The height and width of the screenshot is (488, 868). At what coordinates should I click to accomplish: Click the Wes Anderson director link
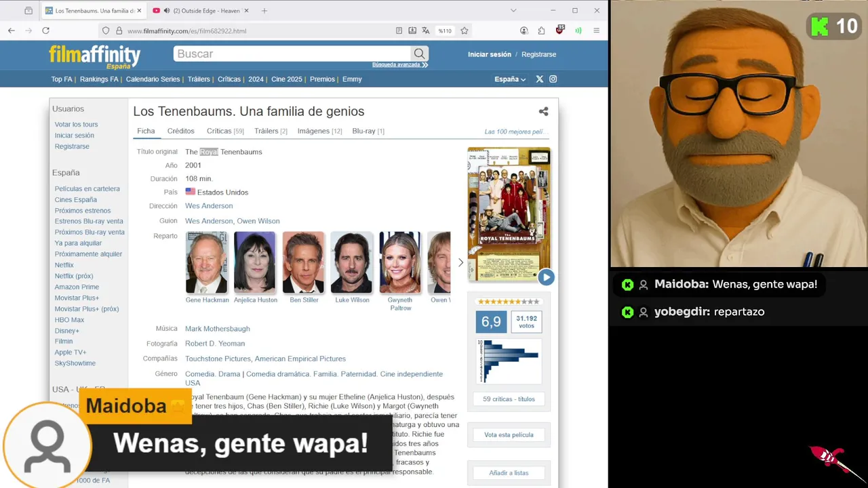(209, 206)
